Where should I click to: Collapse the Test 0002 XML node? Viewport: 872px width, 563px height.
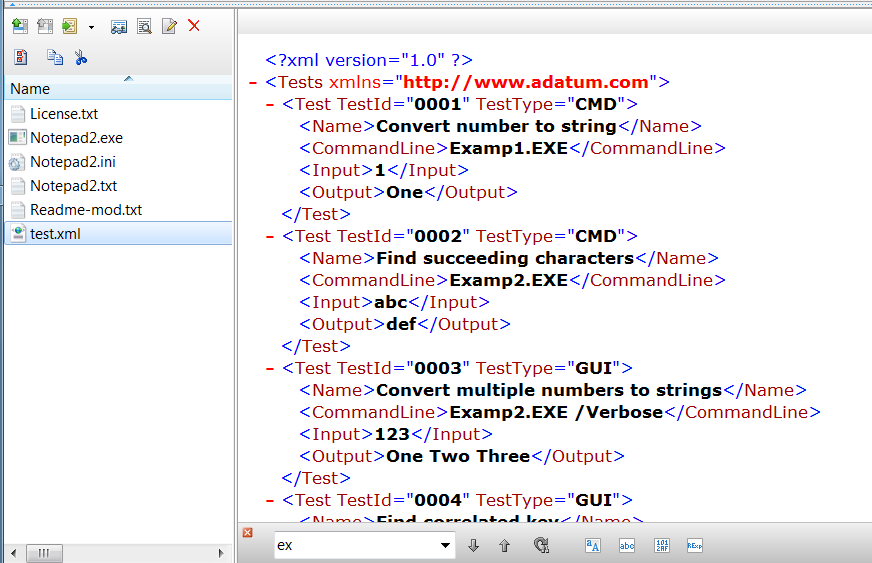tap(270, 237)
